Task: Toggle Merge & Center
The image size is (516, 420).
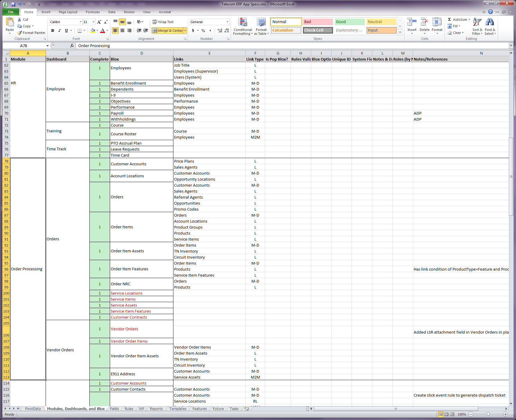Action: click(x=167, y=31)
